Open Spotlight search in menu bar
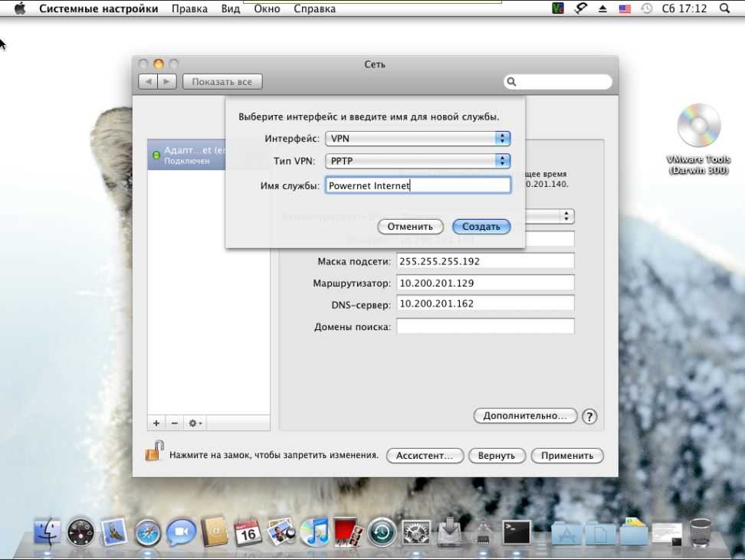Image resolution: width=745 pixels, height=560 pixels. pos(724,8)
